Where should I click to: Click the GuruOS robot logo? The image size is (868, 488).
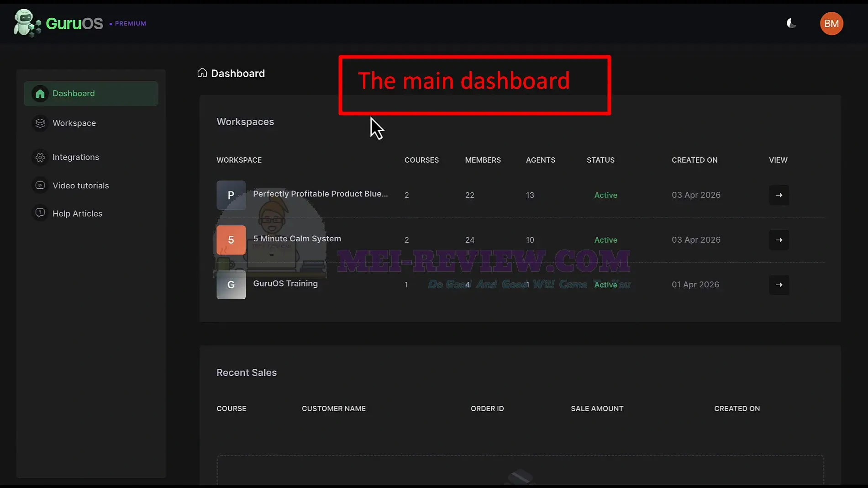[27, 23]
